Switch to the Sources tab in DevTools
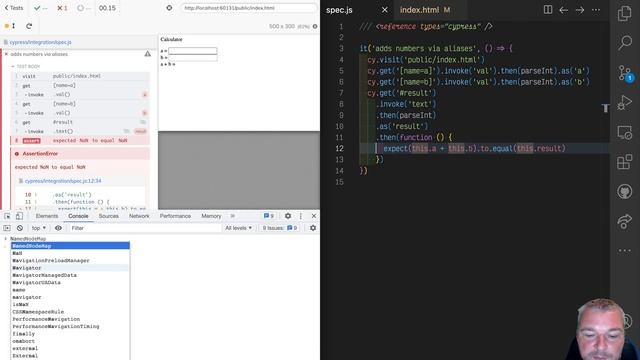This screenshot has height=360, width=640. 109,216
